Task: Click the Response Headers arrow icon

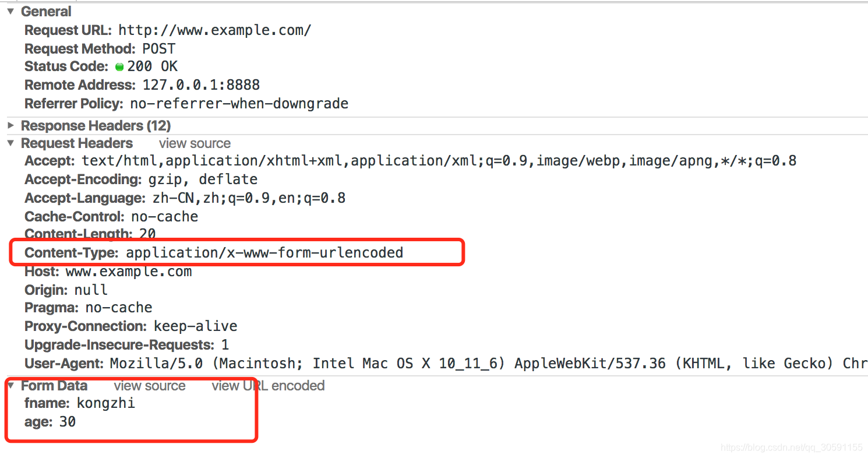Action: 10,125
